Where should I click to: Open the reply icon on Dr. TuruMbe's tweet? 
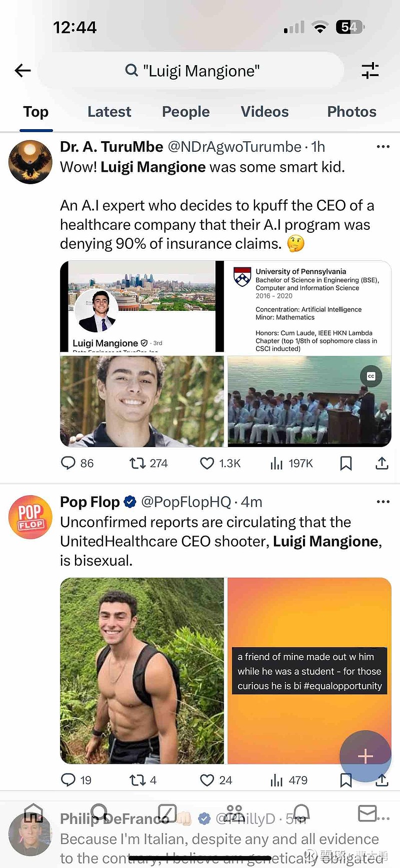coord(68,463)
